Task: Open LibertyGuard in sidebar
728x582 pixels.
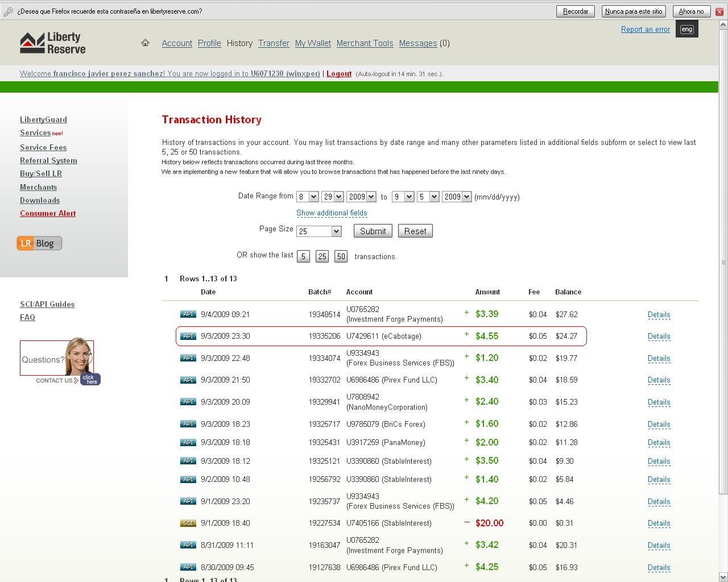Action: coord(43,119)
